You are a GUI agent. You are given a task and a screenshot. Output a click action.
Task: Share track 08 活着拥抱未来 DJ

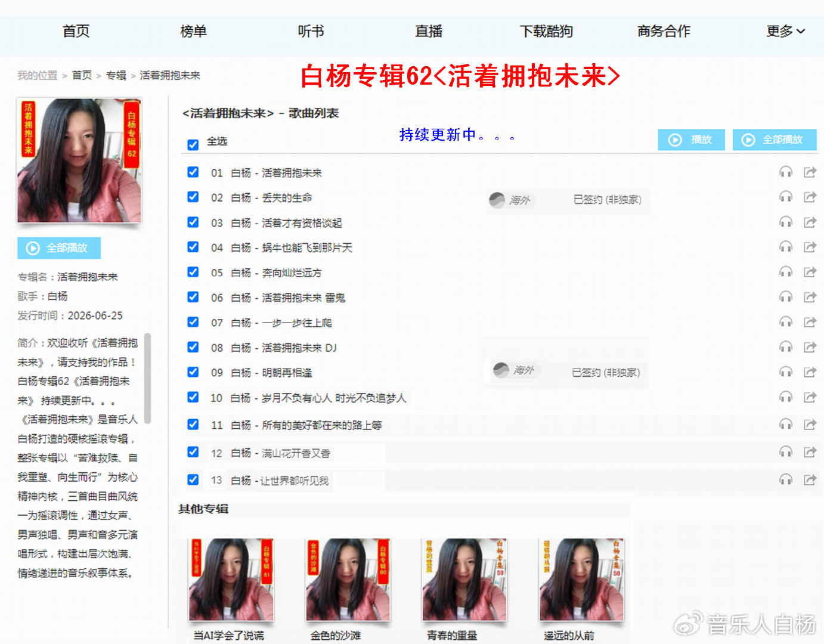810,347
